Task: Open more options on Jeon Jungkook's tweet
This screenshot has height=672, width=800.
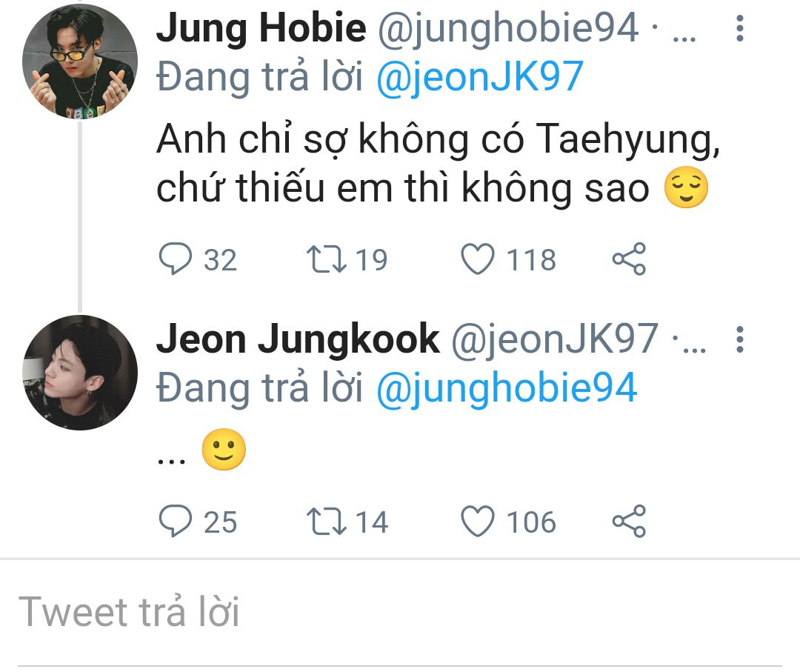Action: tap(739, 340)
